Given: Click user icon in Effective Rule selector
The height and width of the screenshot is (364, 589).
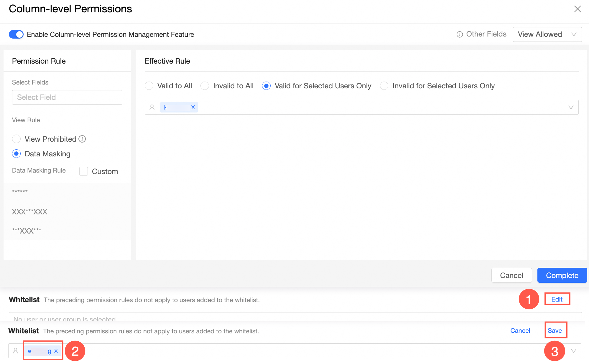Looking at the screenshot, I should [152, 107].
